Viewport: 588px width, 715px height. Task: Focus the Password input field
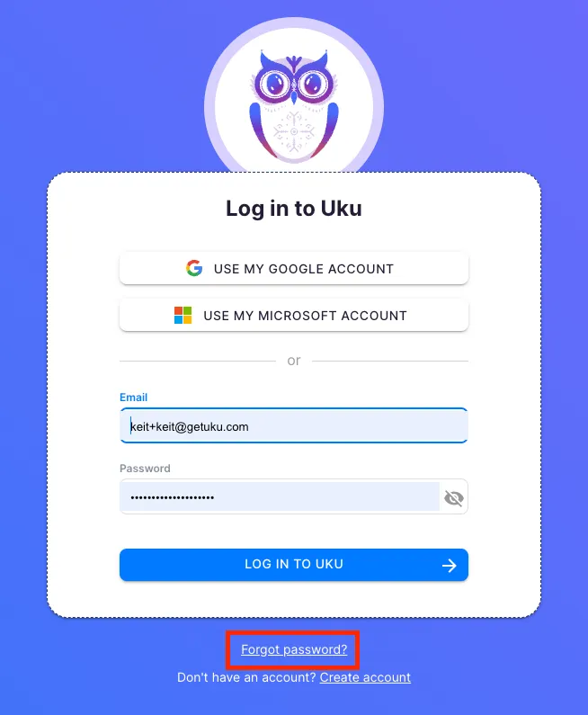pos(280,496)
